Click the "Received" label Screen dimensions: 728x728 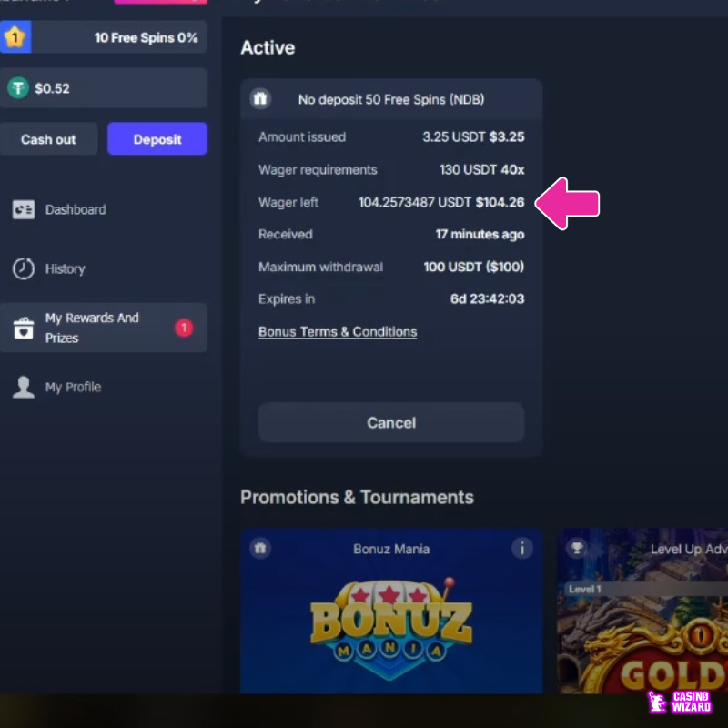286,235
